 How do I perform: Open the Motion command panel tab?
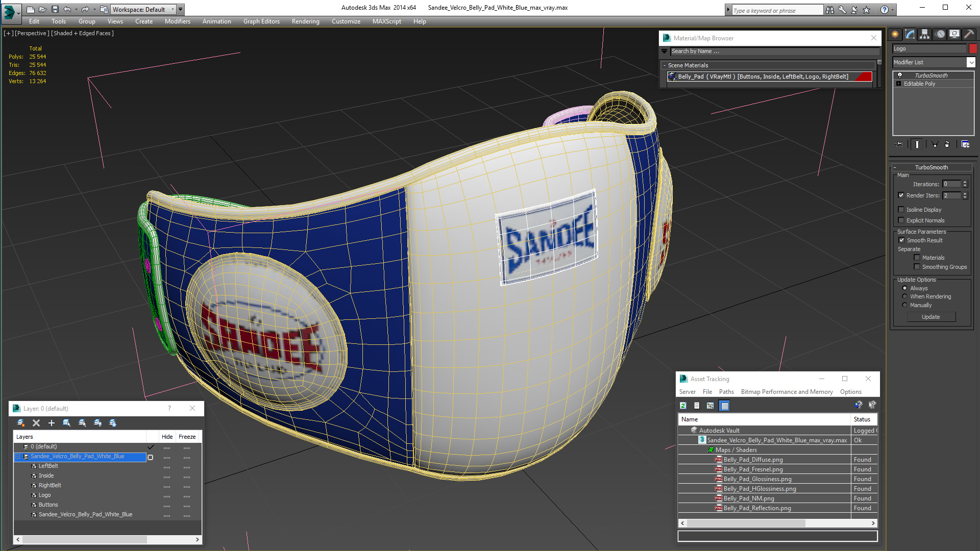(940, 34)
